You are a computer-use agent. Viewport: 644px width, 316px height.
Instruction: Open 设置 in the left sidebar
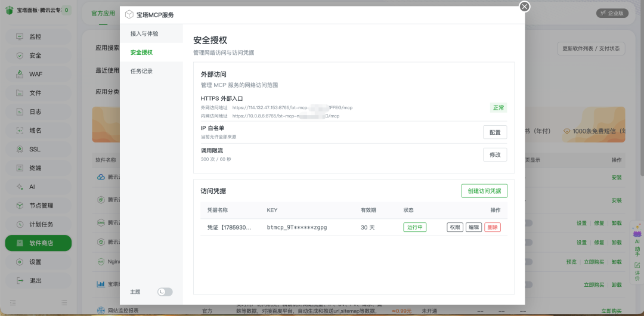[x=38, y=262]
